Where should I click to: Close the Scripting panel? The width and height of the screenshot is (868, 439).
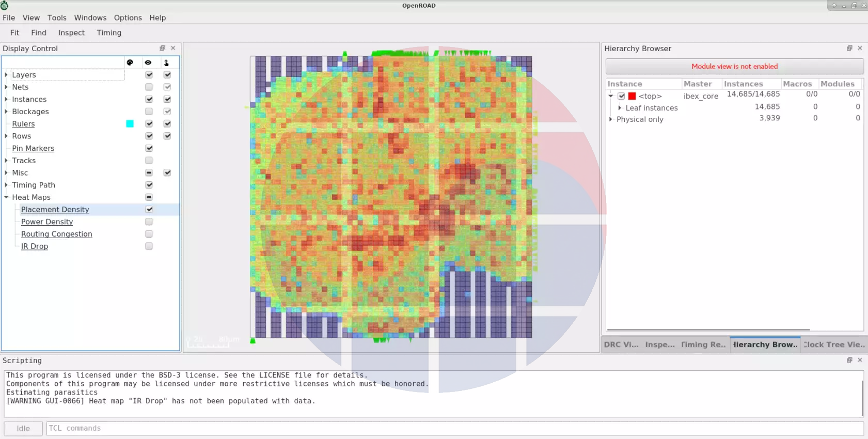[x=860, y=360]
